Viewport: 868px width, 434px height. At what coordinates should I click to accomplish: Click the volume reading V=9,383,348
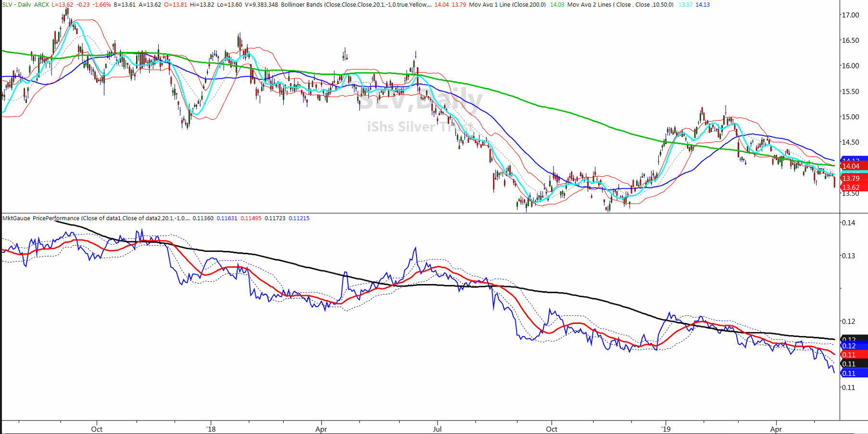pos(261,4)
